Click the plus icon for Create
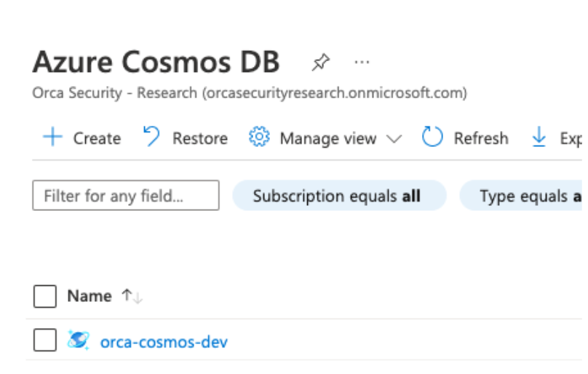The width and height of the screenshot is (588, 374). tap(52, 138)
